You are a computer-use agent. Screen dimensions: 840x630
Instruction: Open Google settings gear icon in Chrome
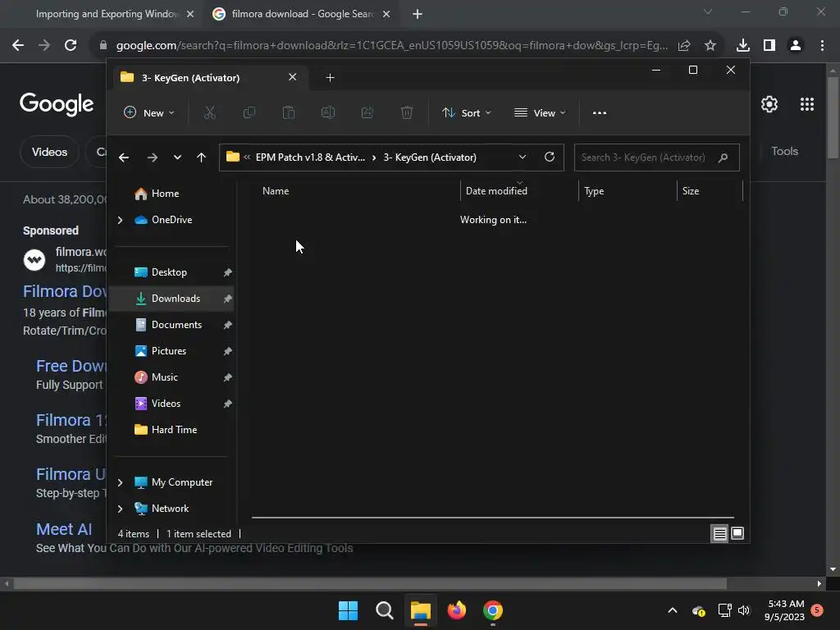(x=769, y=104)
